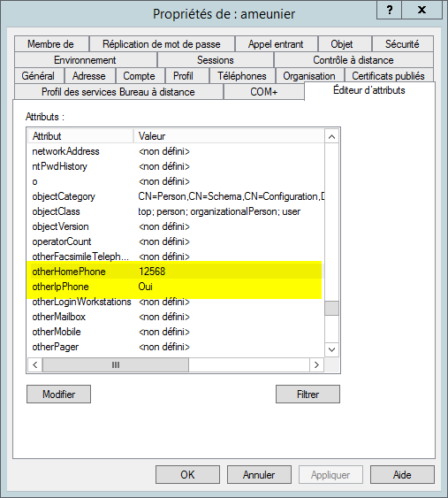Image resolution: width=448 pixels, height=498 pixels.
Task: Click the Filtrer button
Action: click(308, 395)
